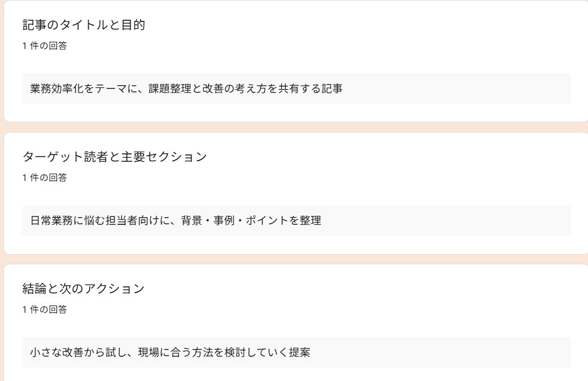Screen dimensions: 588x381
Task: Click 1 件の回答 under 結論と次のアクション
Action: tap(44, 309)
